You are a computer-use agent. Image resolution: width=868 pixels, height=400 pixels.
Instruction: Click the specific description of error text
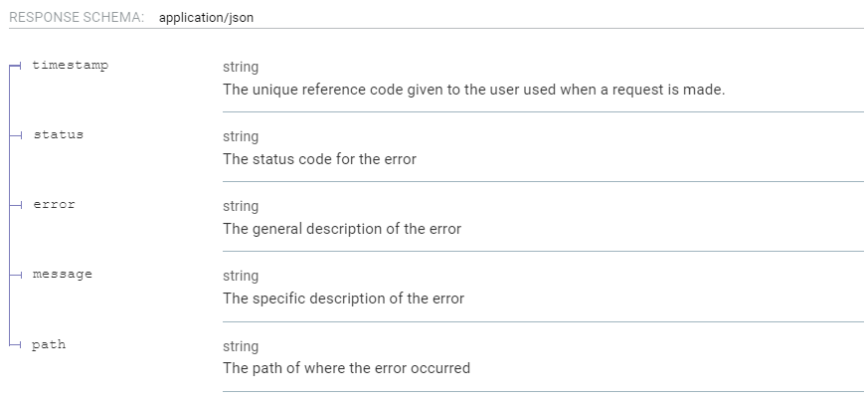click(343, 299)
